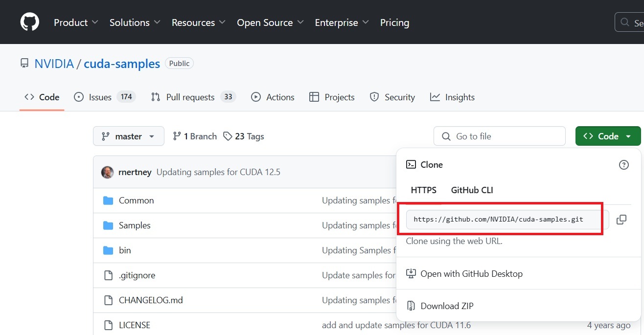Viewport: 644px width, 335px height.
Task: Click rnertney's avatar image
Action: click(x=107, y=172)
